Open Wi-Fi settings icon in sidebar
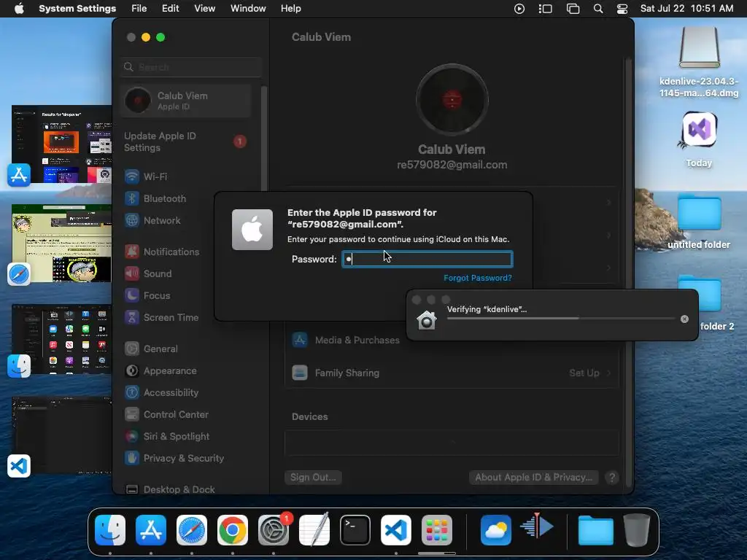 (x=132, y=176)
